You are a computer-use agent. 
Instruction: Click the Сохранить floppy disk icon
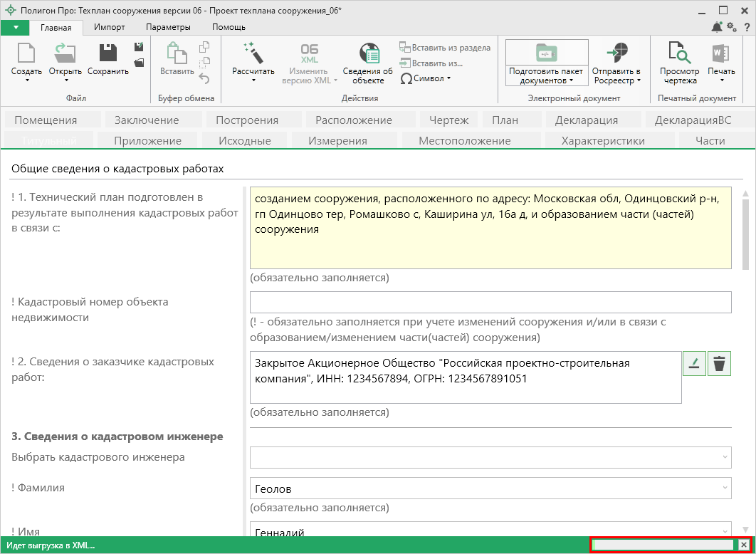pyautogui.click(x=108, y=53)
